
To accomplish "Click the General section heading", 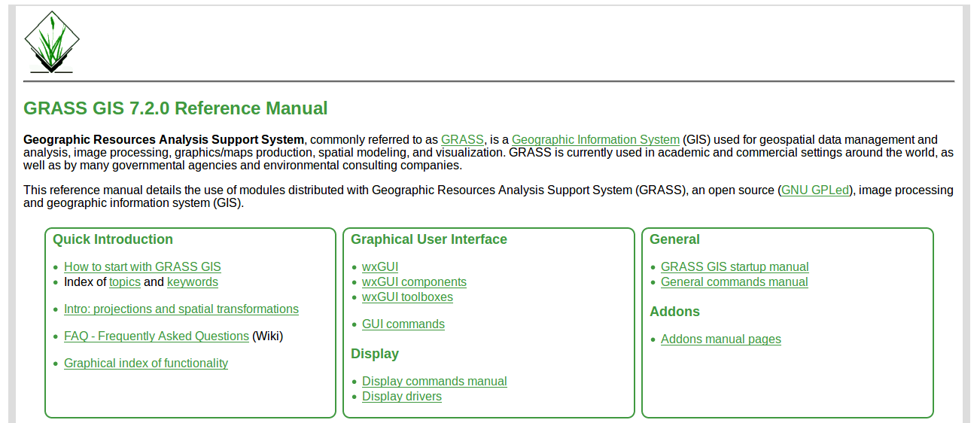I will 674,239.
